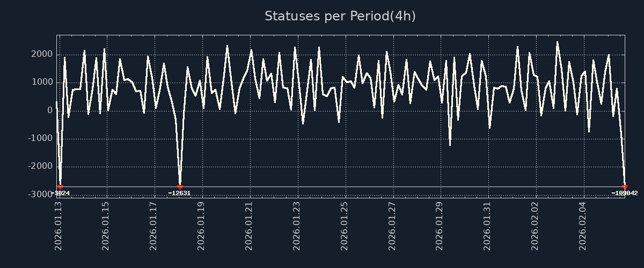Image resolution: width=644 pixels, height=268 pixels.
Task: Select the -2000 y-axis label
Action: (x=40, y=166)
